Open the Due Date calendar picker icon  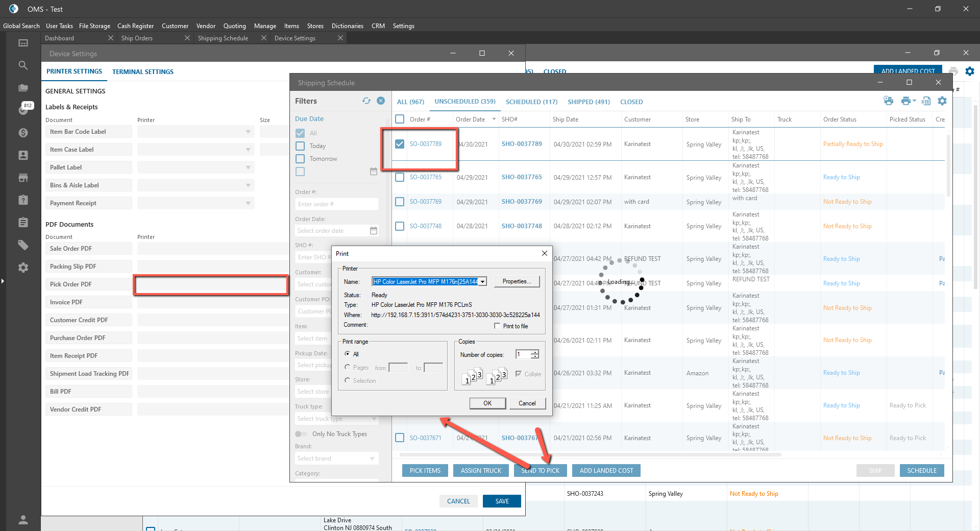click(x=374, y=172)
